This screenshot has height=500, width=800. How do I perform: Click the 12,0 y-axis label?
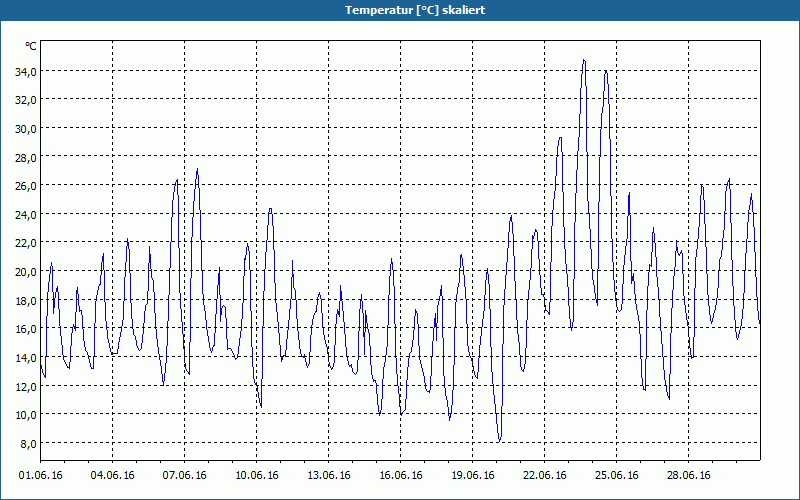point(26,386)
